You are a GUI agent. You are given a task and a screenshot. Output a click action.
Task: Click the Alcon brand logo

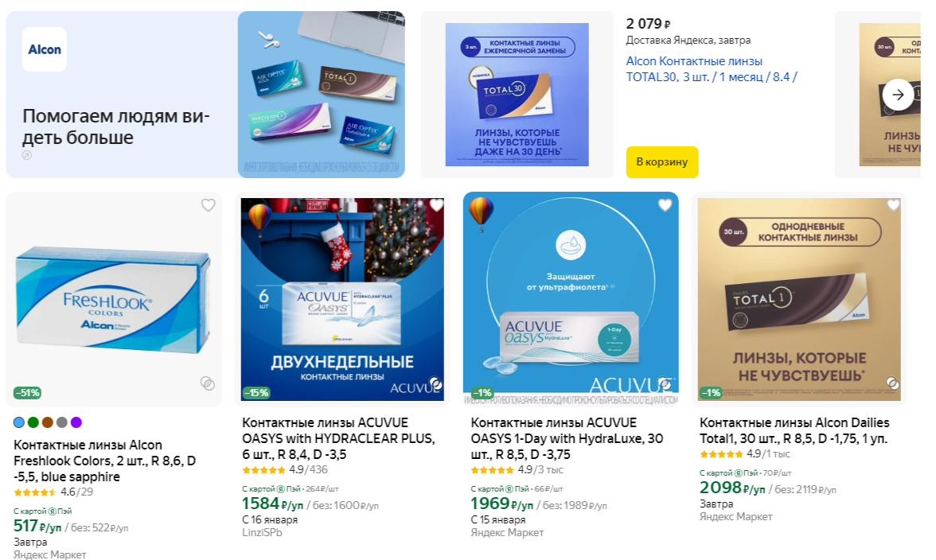click(x=45, y=49)
